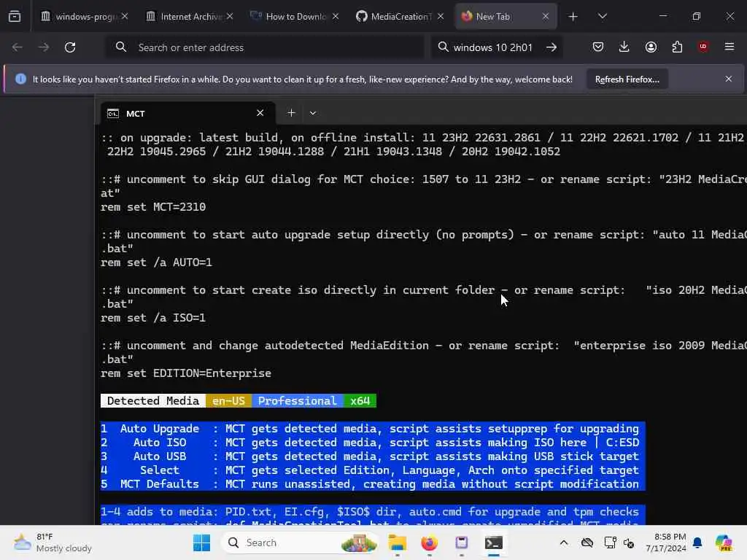Open the Terminal icon on the taskbar
The height and width of the screenshot is (560, 747).
click(494, 542)
